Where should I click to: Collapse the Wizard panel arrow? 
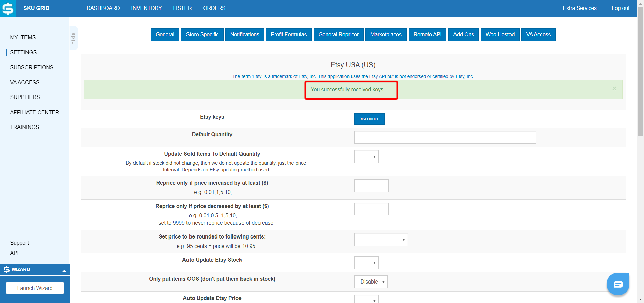point(64,270)
